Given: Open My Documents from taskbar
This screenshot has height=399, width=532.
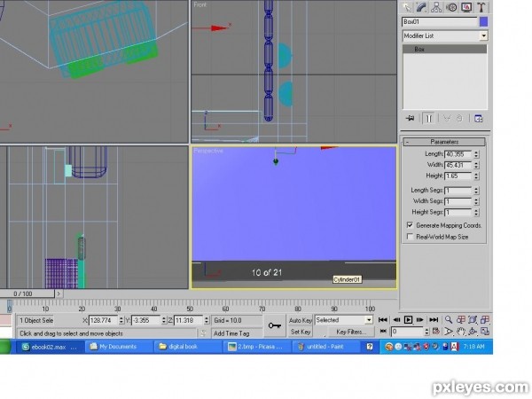Looking at the screenshot, I should click(x=118, y=347).
